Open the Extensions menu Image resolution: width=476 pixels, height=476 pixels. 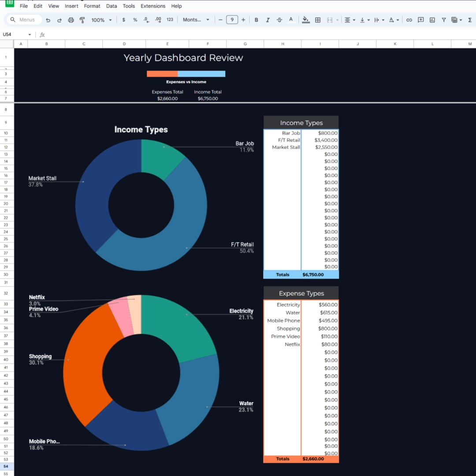click(153, 6)
